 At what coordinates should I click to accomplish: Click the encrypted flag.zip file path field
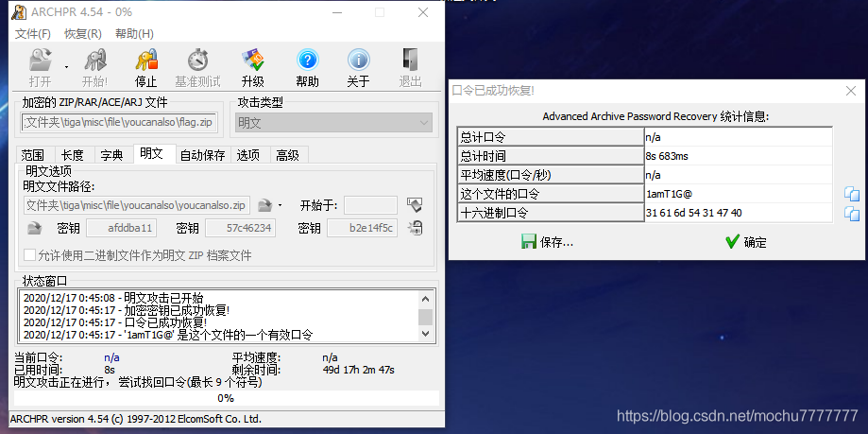120,123
